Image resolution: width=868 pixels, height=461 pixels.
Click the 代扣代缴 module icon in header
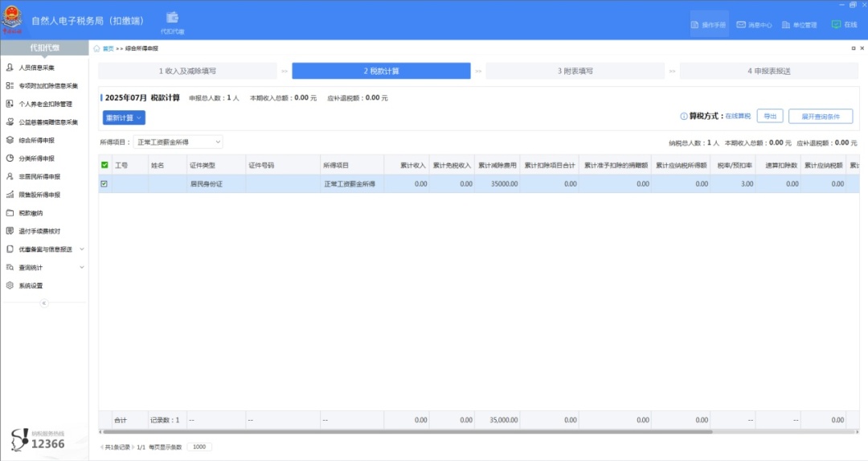tap(172, 21)
